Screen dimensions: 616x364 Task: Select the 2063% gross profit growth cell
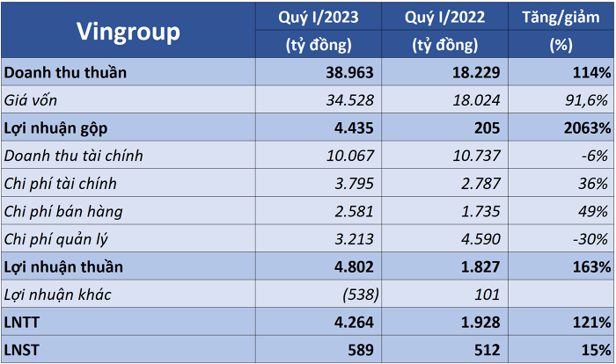tap(561, 128)
